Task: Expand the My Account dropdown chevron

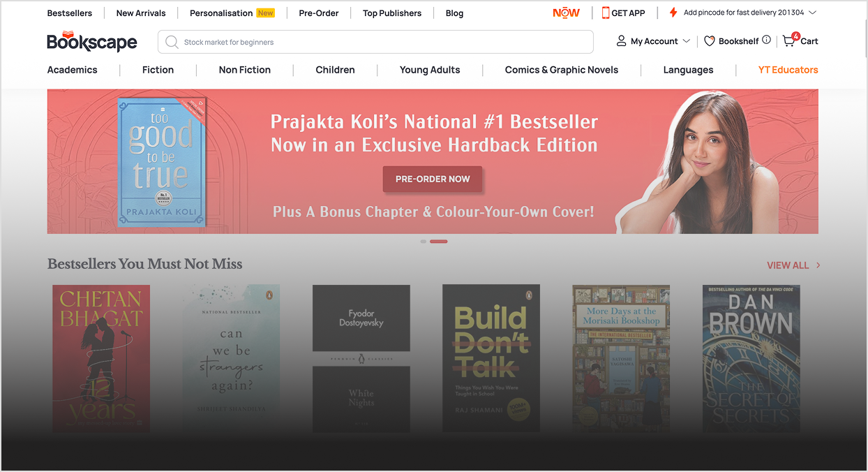Action: click(687, 41)
